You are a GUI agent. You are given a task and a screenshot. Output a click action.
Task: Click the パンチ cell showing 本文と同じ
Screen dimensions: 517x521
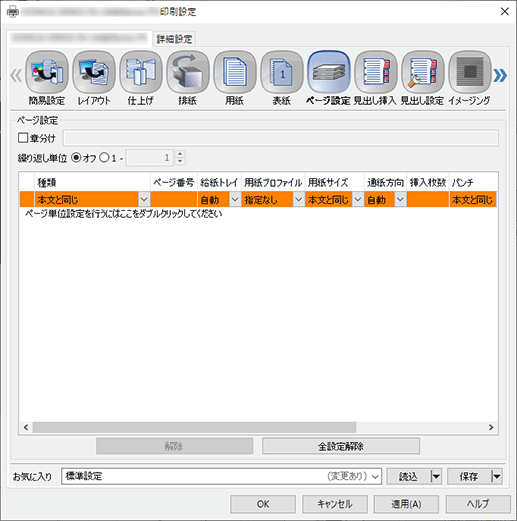(x=473, y=200)
